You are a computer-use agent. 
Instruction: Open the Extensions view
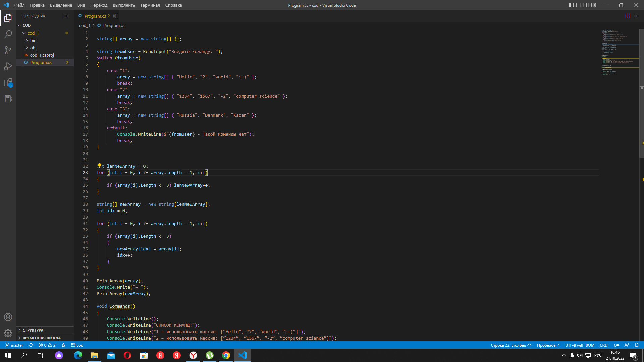pos(8,83)
